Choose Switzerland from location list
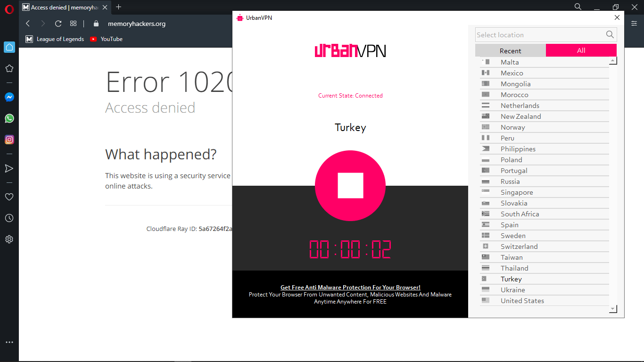The height and width of the screenshot is (362, 644). pyautogui.click(x=545, y=247)
